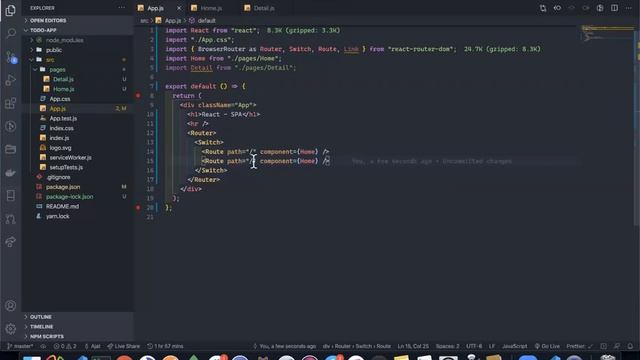Open setupTests.js in the file tree
This screenshot has height=360, width=640.
[x=78, y=167]
